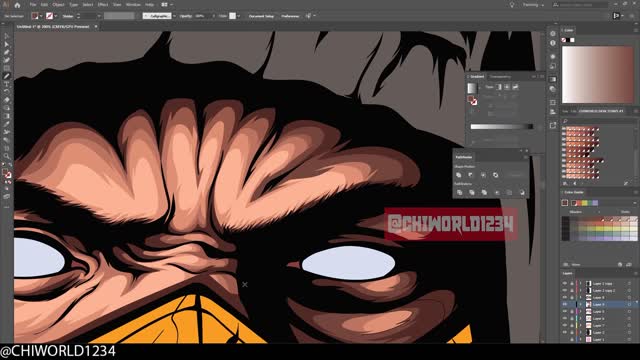This screenshot has height=360, width=640.
Task: Click Minus Front in Pathfinder
Action: pos(471,175)
